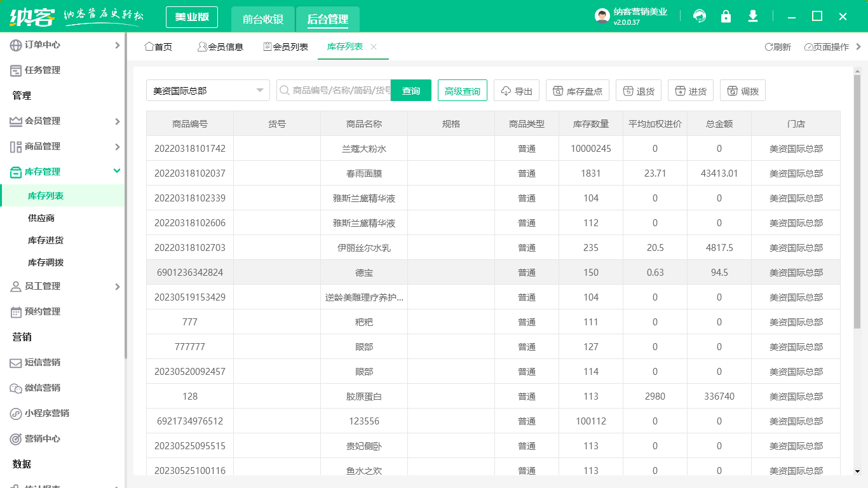Click the lock screen padlock icon
Viewport: 868px width, 488px height.
[x=726, y=16]
